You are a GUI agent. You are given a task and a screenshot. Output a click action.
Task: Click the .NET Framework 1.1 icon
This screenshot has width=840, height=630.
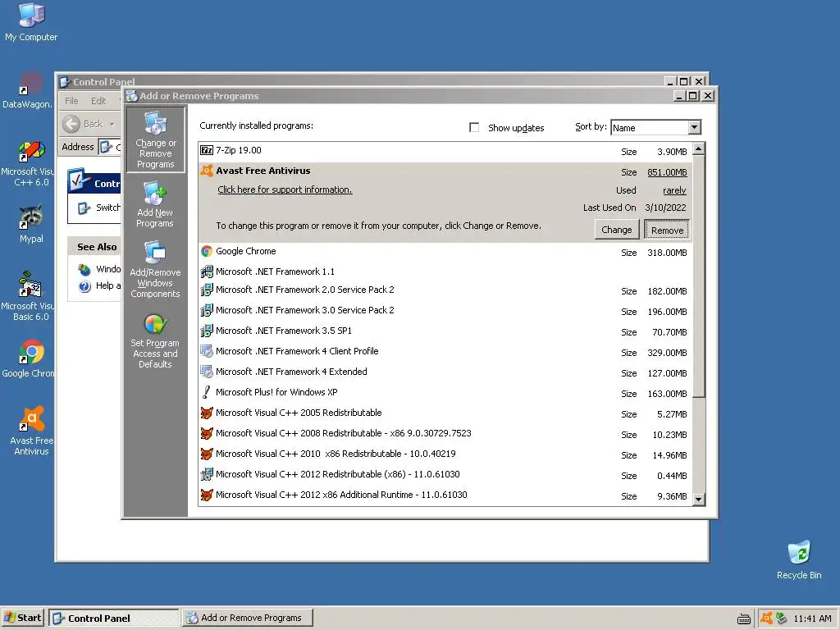click(x=206, y=272)
